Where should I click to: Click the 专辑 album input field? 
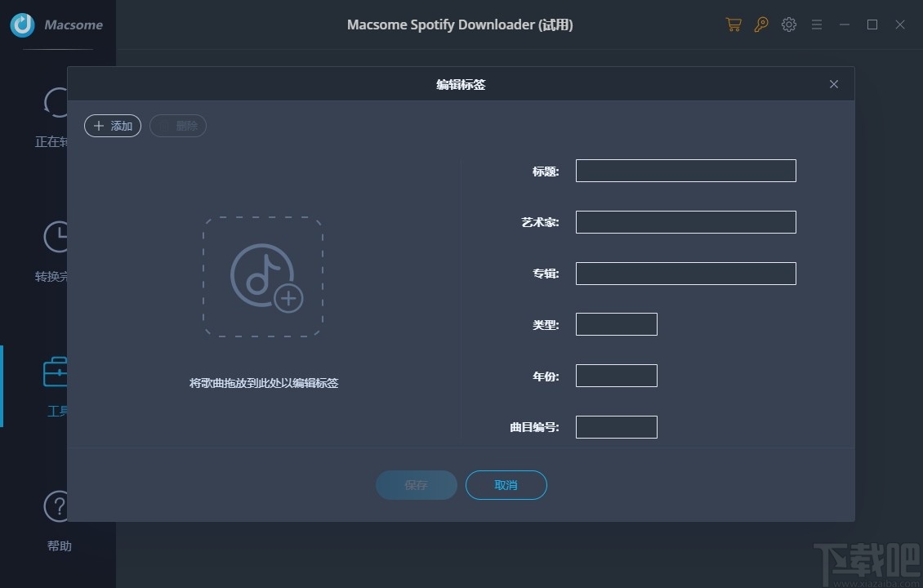pos(685,273)
